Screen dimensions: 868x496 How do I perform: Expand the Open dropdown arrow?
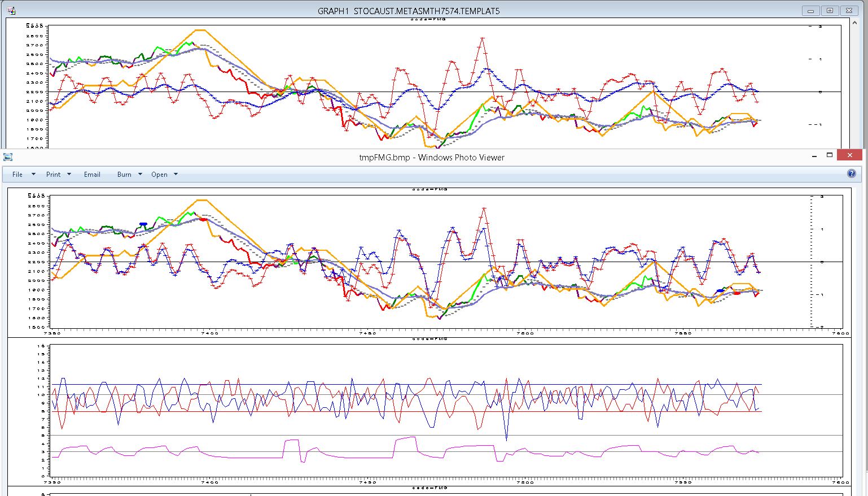click(176, 174)
